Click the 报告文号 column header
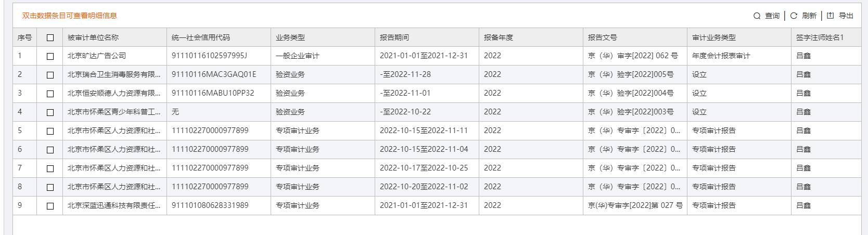 coord(603,37)
